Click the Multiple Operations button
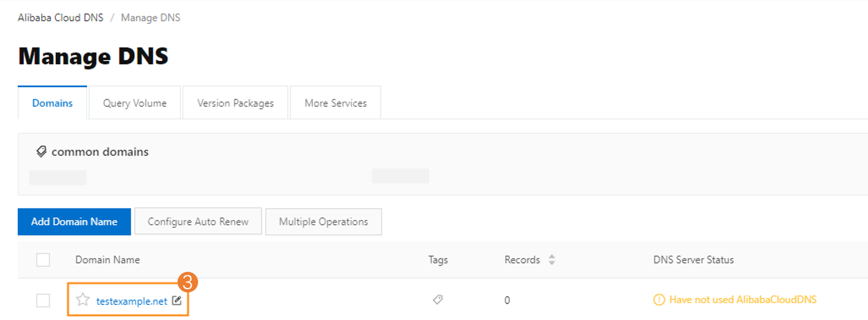 [x=324, y=221]
